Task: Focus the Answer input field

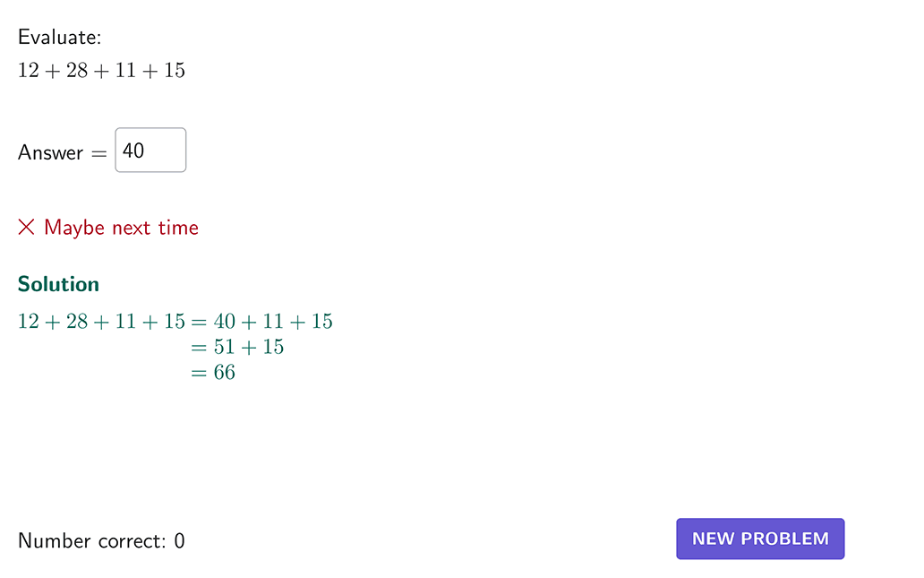Action: pos(150,151)
